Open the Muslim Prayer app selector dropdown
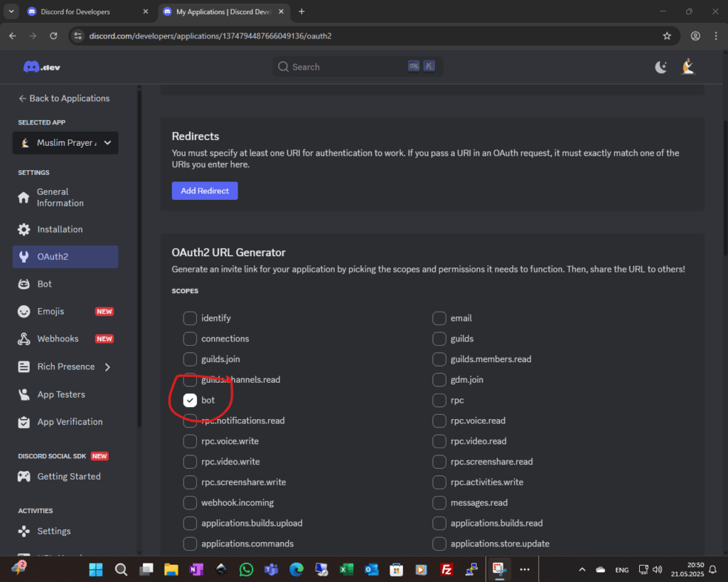The image size is (728, 582). coord(65,142)
